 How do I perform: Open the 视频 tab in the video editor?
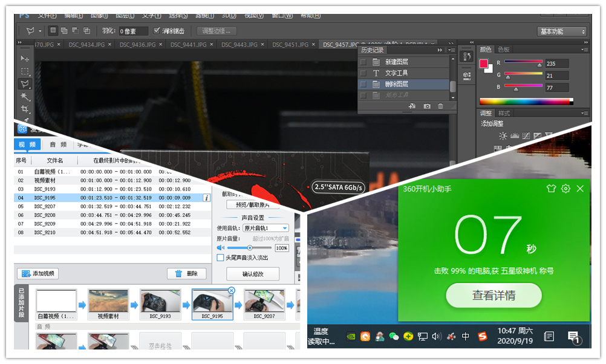(27, 145)
